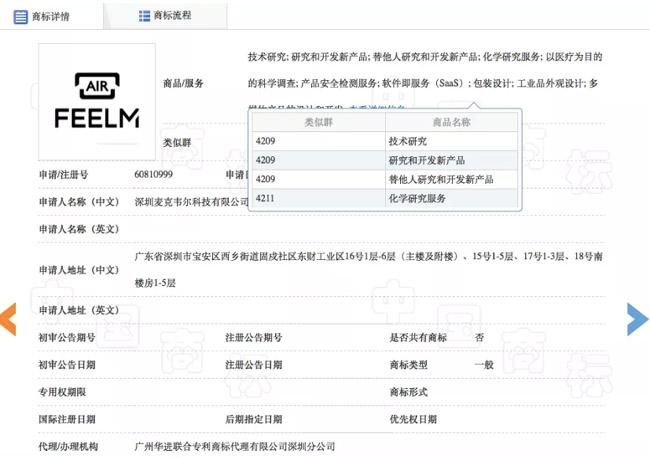Open the 商标流程 tab
The image size is (650, 458).
point(171,16)
